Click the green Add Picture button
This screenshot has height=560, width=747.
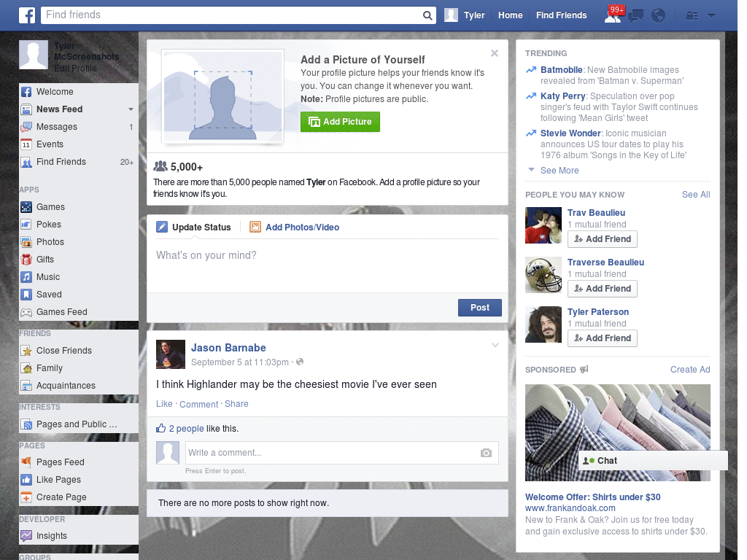pyautogui.click(x=340, y=122)
